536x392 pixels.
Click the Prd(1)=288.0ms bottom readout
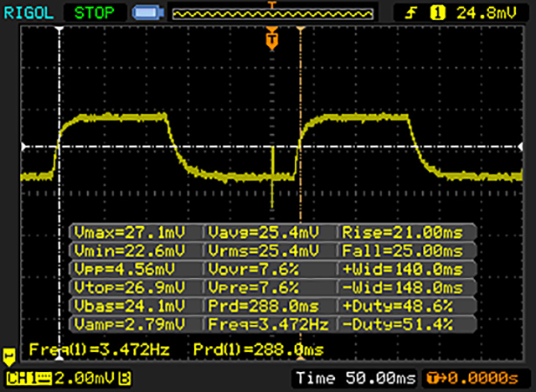click(x=259, y=349)
